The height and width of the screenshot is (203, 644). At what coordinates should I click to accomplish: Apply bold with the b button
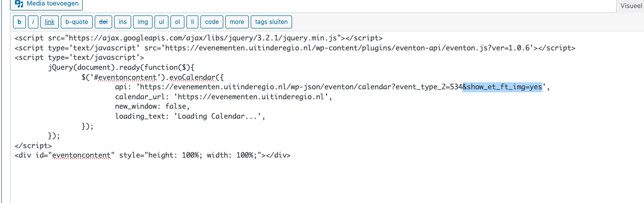pos(19,22)
